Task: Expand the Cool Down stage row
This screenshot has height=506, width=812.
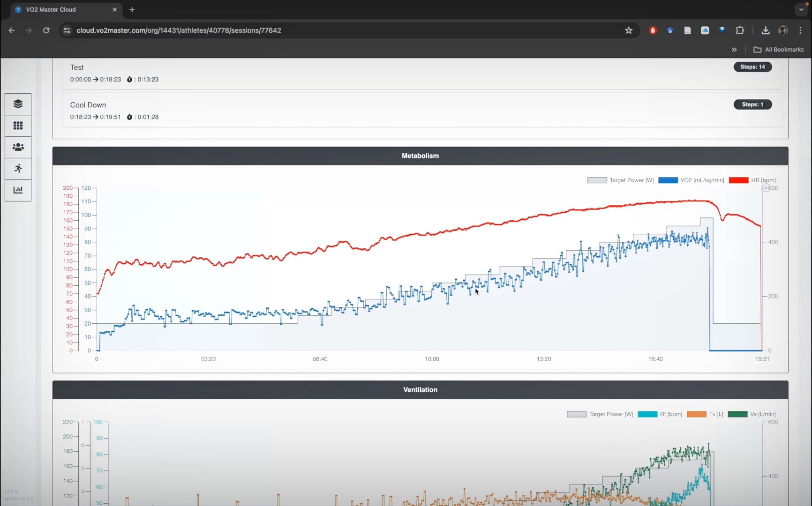Action: click(422, 110)
